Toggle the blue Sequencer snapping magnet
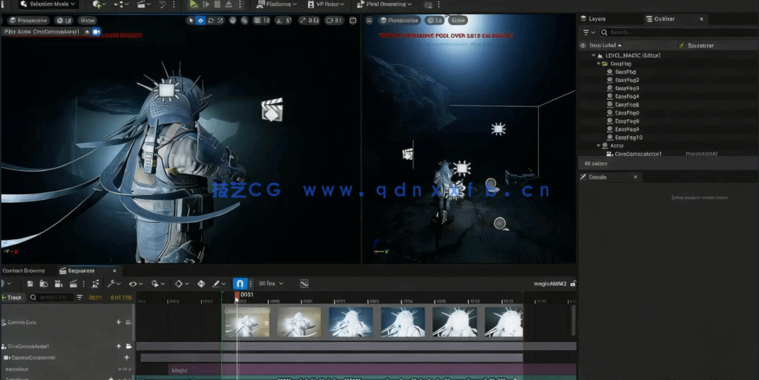This screenshot has height=380, width=759. 240,284
